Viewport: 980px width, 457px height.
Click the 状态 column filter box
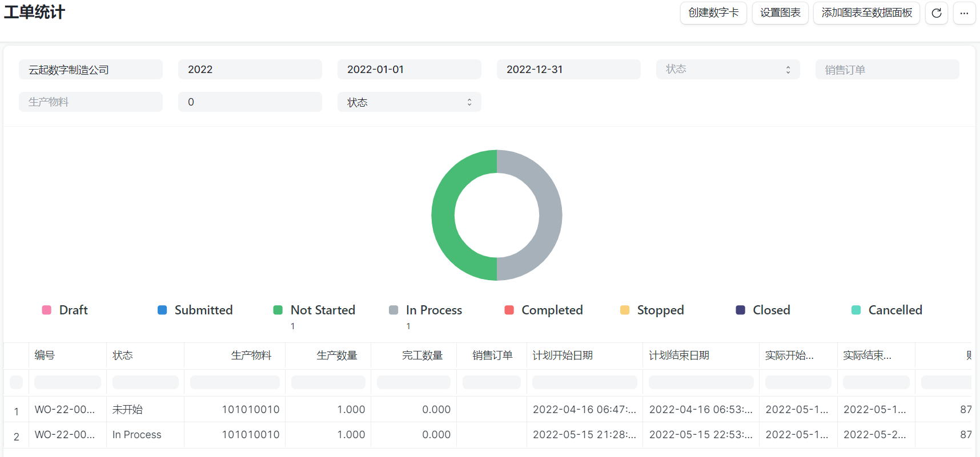click(145, 382)
